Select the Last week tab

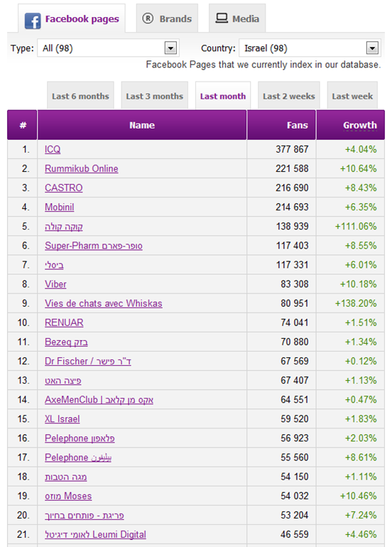[x=352, y=96]
